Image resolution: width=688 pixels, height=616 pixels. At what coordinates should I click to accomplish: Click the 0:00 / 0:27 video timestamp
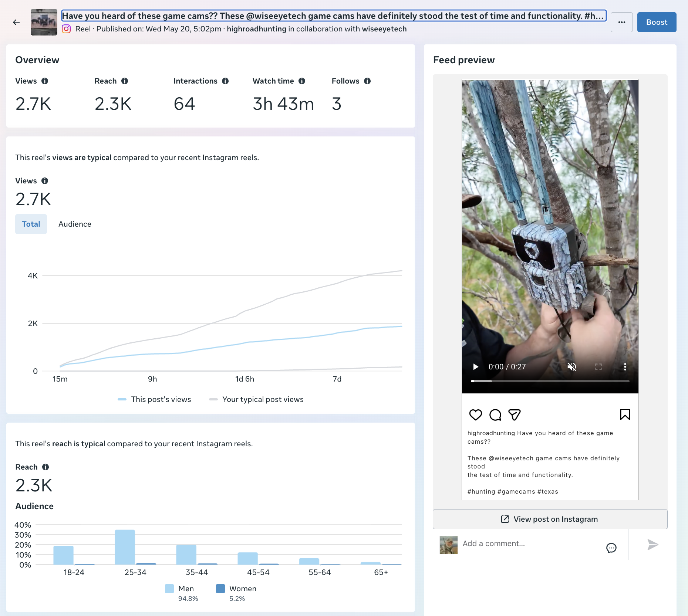tap(507, 367)
